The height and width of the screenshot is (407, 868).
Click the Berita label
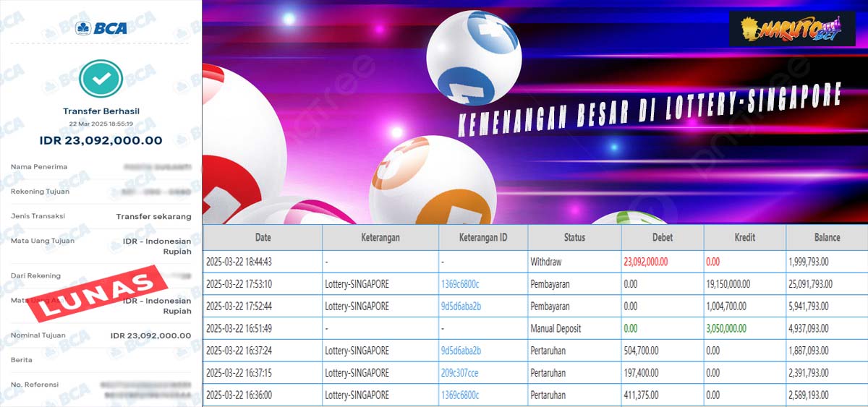(x=22, y=360)
